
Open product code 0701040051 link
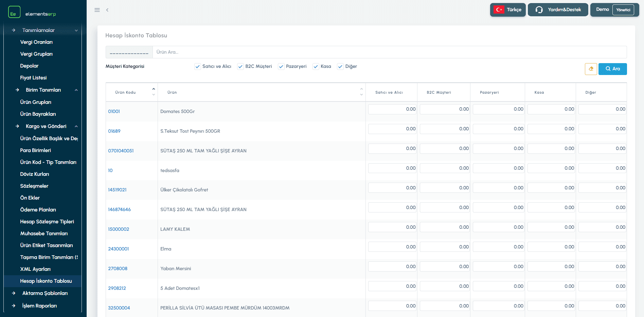[x=121, y=151]
